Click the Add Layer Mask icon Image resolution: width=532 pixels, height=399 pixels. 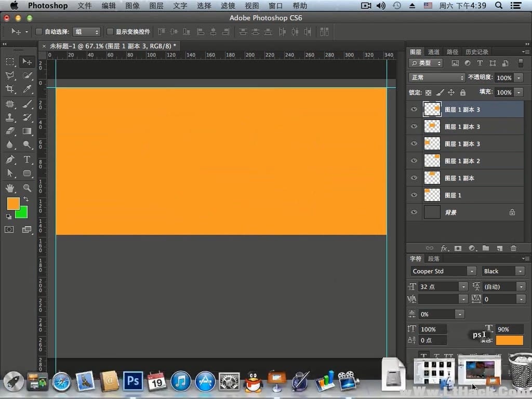(458, 248)
